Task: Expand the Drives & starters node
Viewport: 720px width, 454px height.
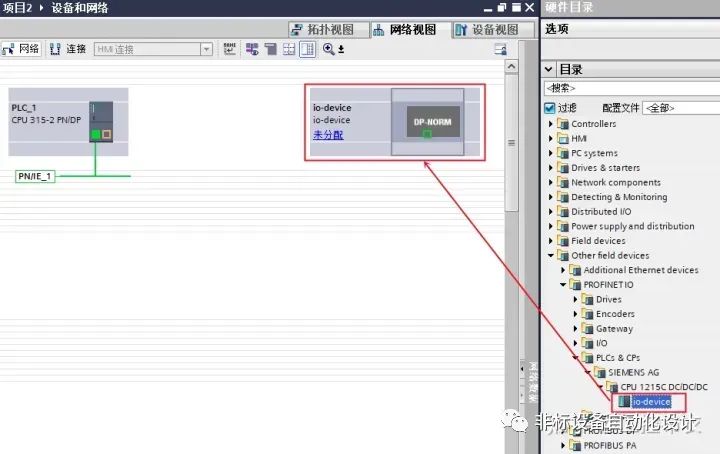Action: pyautogui.click(x=551, y=168)
